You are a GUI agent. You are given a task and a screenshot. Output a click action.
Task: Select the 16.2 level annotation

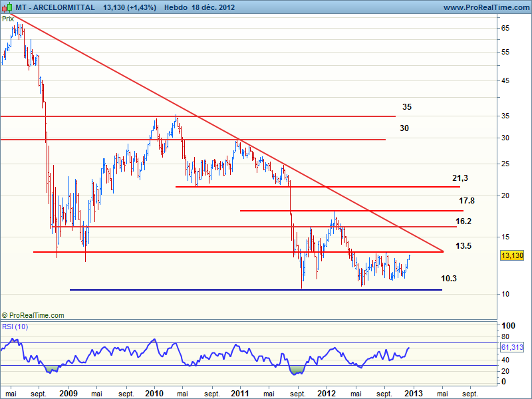click(464, 221)
